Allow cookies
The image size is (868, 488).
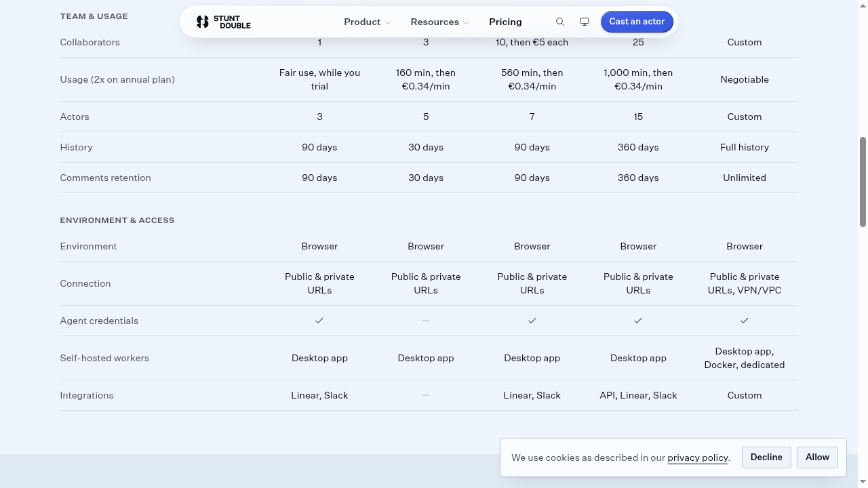[x=817, y=457]
